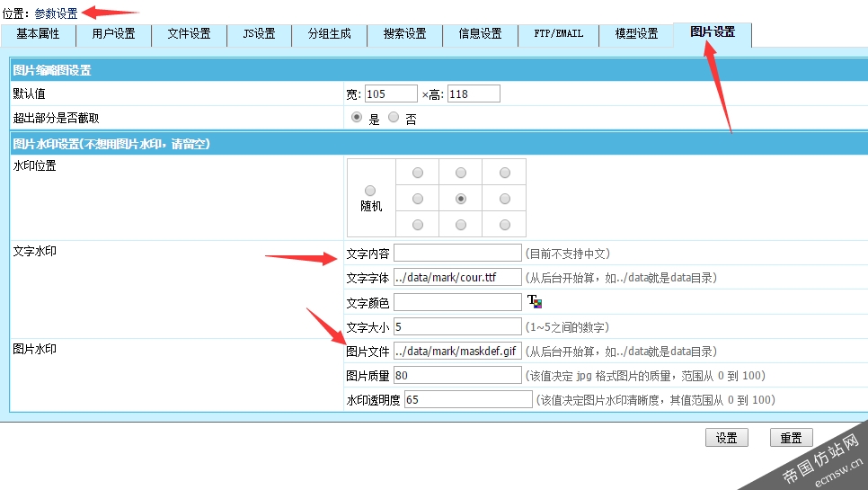Select the FTP/EMAIL tab
The height and width of the screenshot is (490, 868).
pos(559,34)
